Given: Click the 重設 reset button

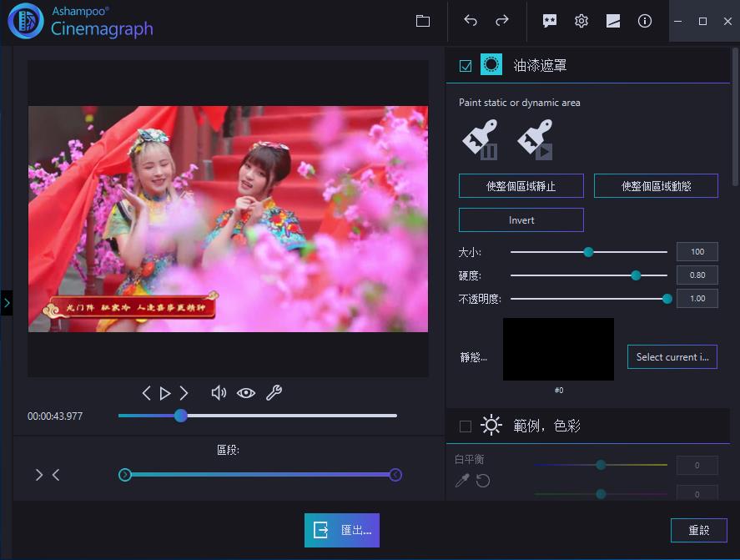Looking at the screenshot, I should [698, 530].
